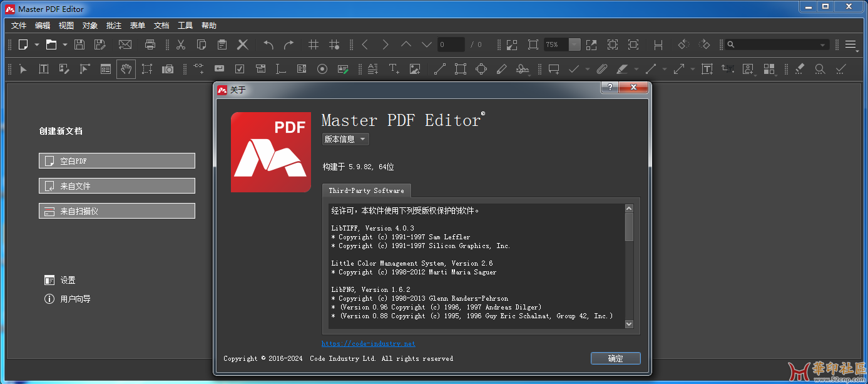Click the save floppy disk icon
The height and width of the screenshot is (384, 868).
[x=79, y=44]
